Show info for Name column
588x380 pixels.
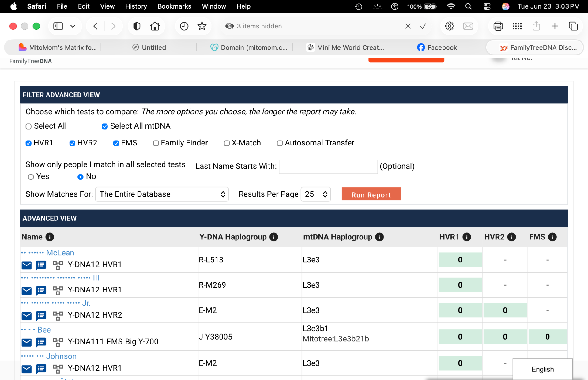pos(50,237)
